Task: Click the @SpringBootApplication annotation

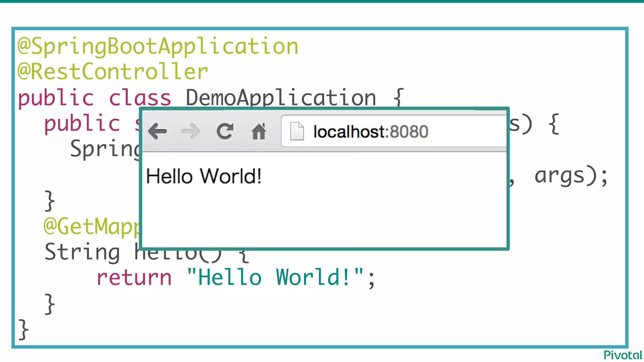Action: pyautogui.click(x=158, y=47)
